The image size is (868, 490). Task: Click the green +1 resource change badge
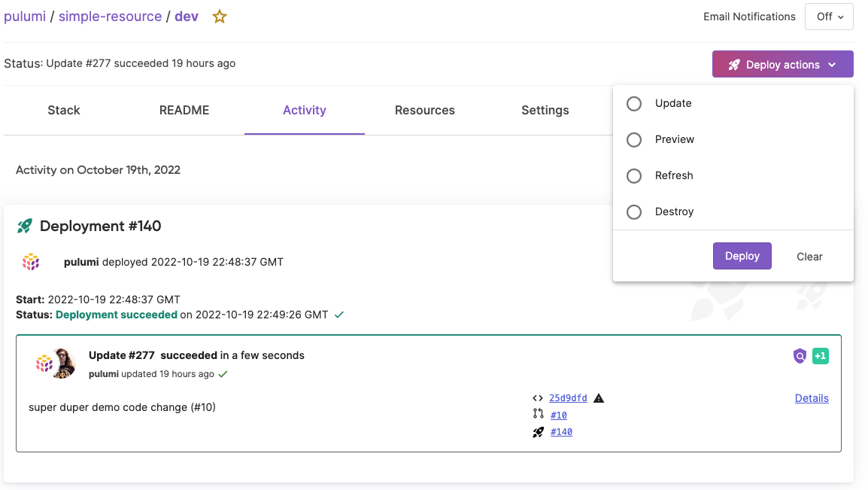coord(821,356)
